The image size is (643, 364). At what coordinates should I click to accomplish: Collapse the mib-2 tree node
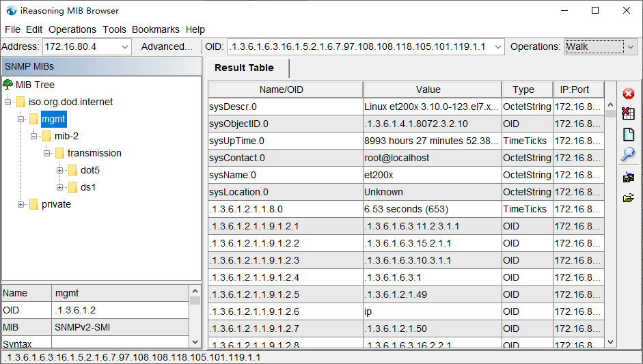click(34, 136)
